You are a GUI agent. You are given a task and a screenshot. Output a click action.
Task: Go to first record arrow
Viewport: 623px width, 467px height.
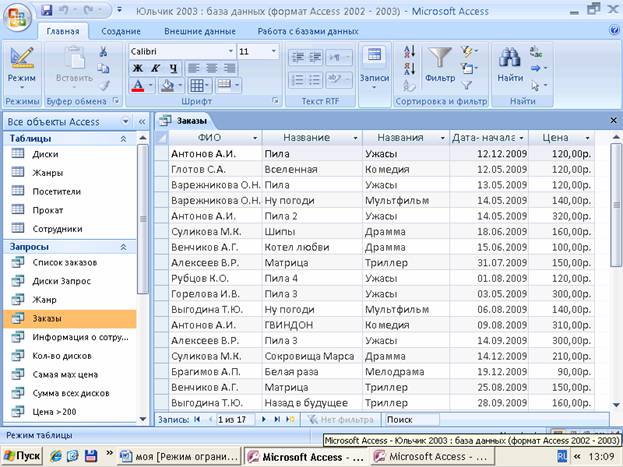(x=197, y=419)
